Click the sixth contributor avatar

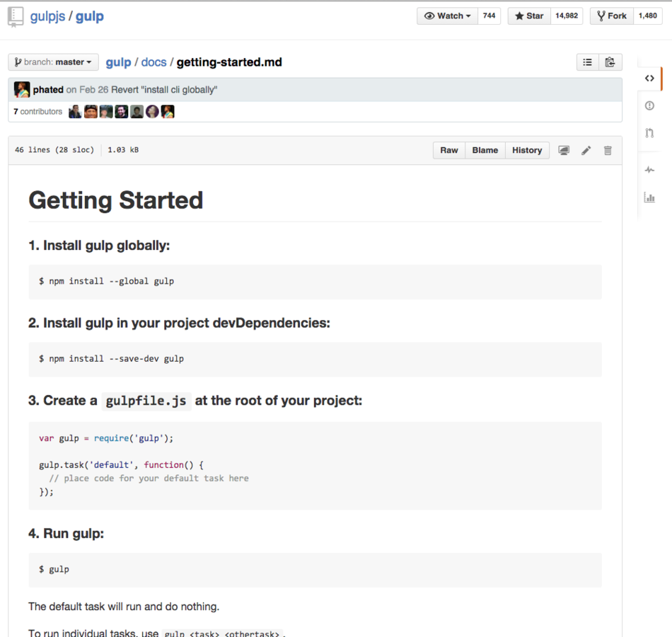(x=152, y=112)
